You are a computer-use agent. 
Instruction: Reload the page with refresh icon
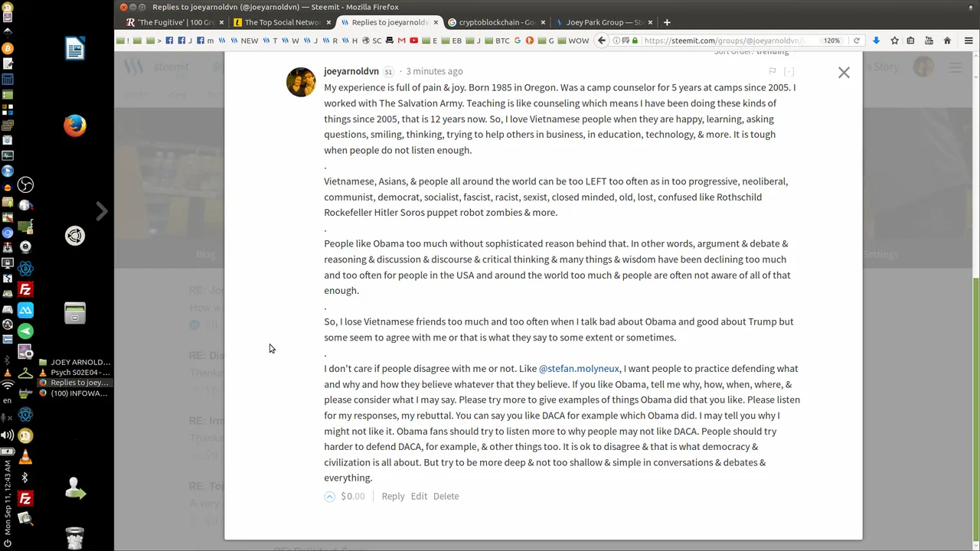[857, 41]
